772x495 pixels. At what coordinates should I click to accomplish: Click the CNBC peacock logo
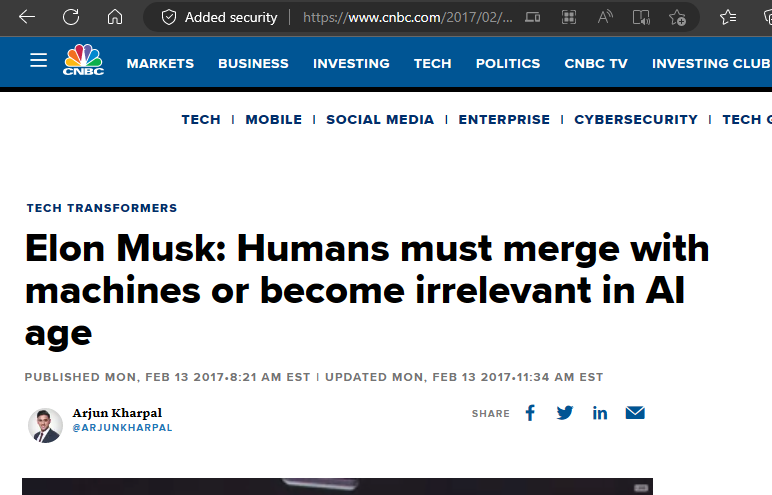pyautogui.click(x=84, y=61)
